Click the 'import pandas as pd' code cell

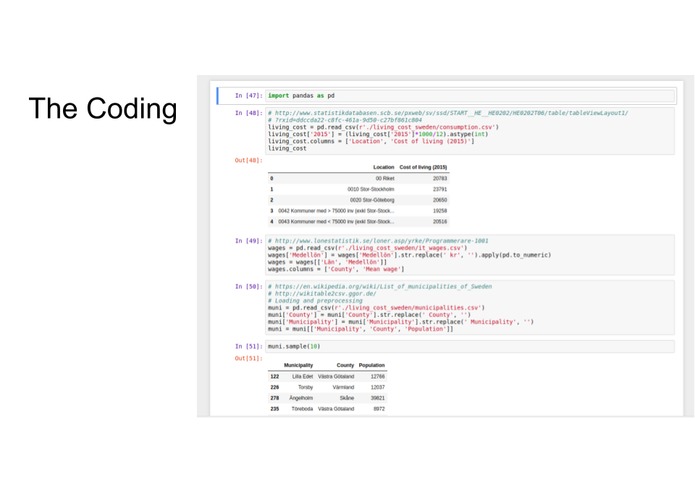coord(470,96)
